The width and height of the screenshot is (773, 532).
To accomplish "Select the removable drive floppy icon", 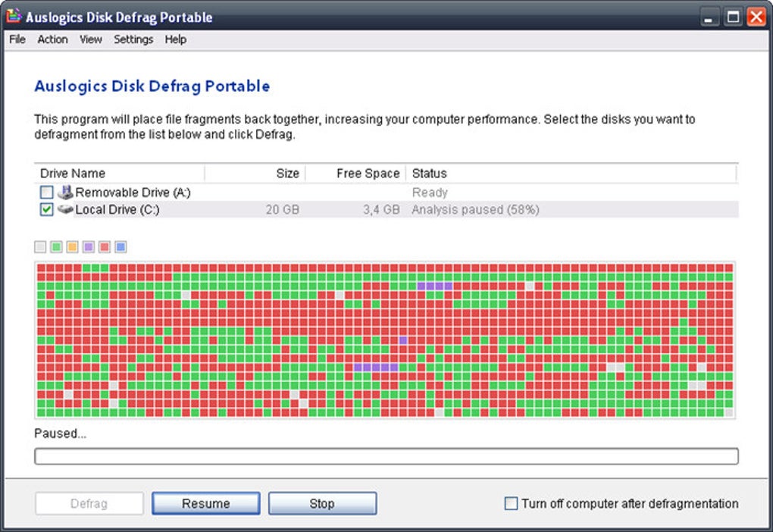I will pyautogui.click(x=65, y=192).
